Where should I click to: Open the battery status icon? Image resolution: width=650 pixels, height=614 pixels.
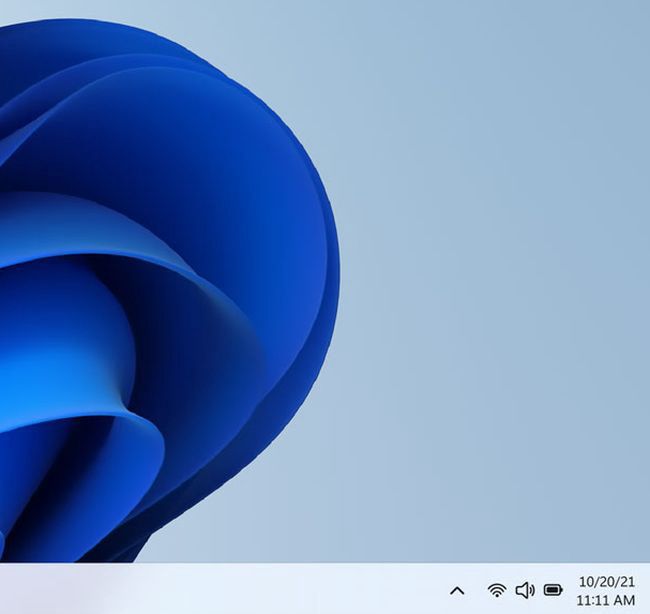[553, 590]
